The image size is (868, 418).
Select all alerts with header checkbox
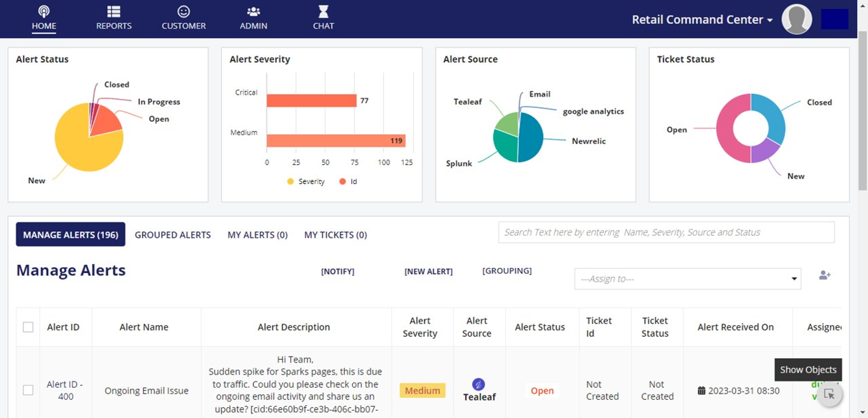pyautogui.click(x=28, y=327)
